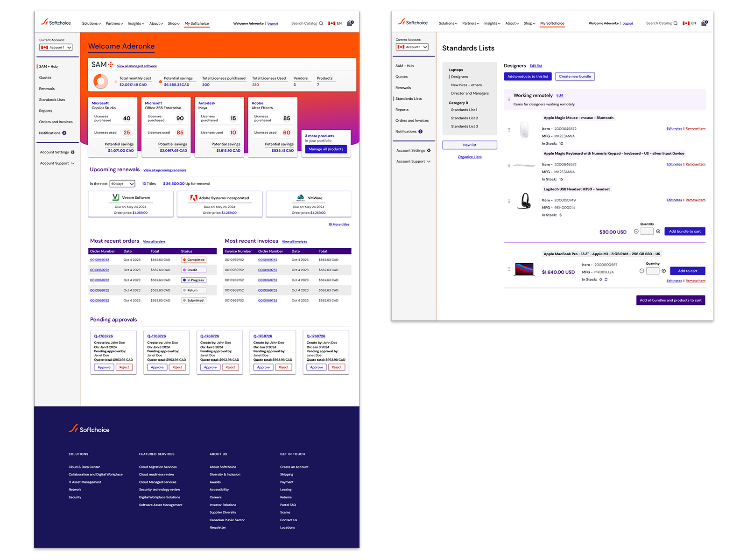Click the Notifications badge showing 3 on the dashboard sidebar
The height and width of the screenshot is (560, 747).
tap(64, 133)
